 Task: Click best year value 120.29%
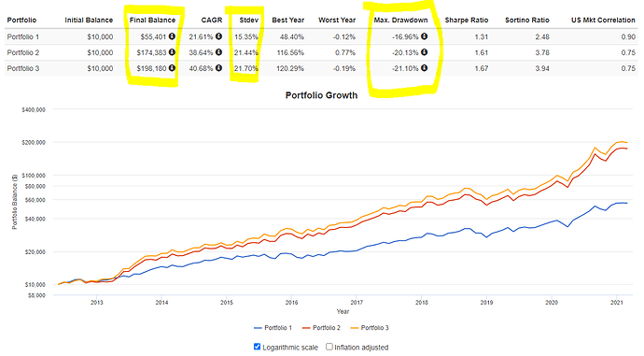[290, 68]
